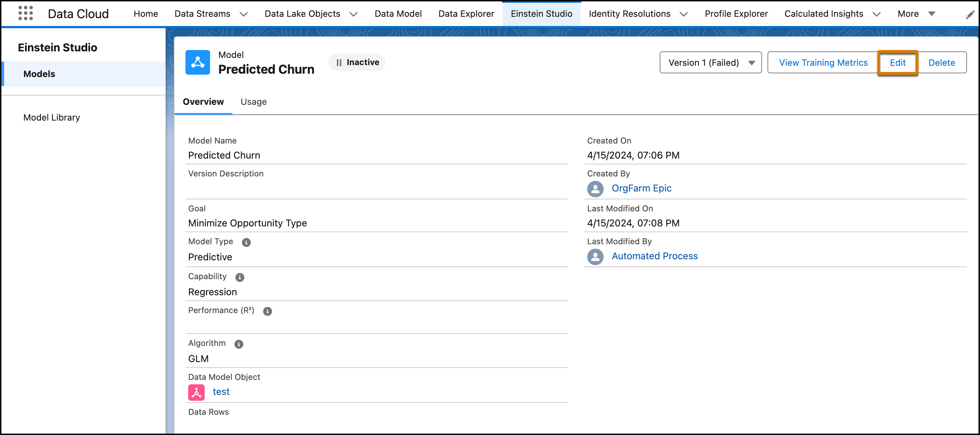Go to the Home tab
Screen dimensions: 980x435
146,14
